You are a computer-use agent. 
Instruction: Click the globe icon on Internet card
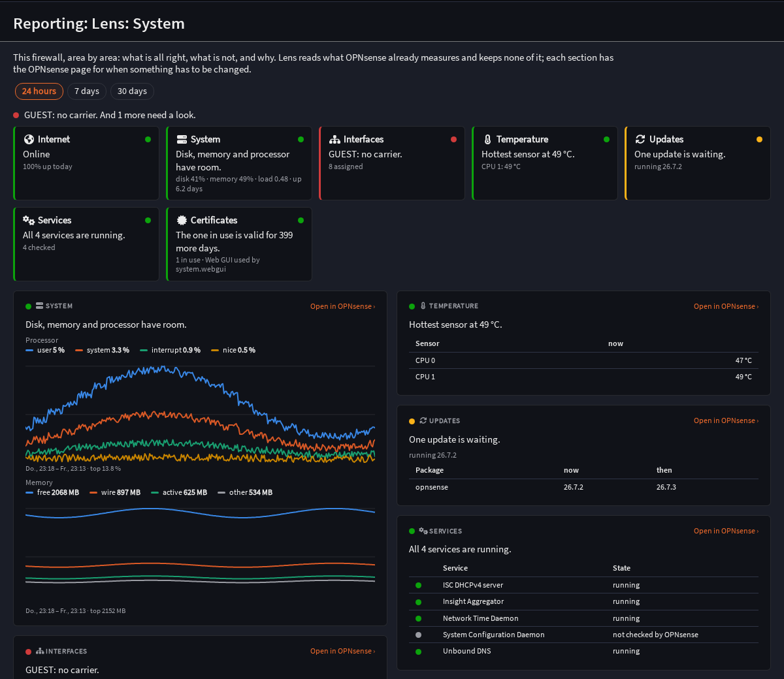click(x=29, y=139)
